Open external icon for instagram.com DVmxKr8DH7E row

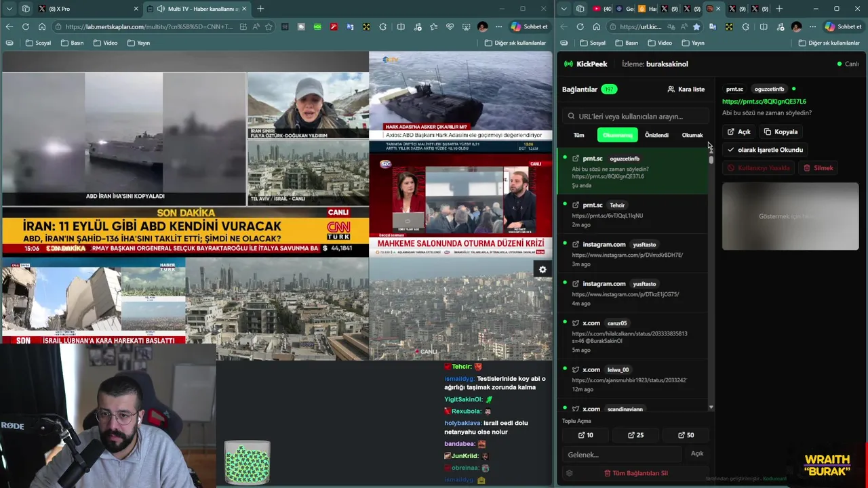576,244
